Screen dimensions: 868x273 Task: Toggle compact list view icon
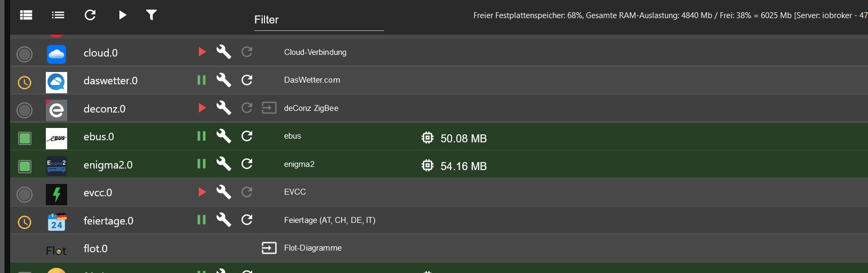58,15
